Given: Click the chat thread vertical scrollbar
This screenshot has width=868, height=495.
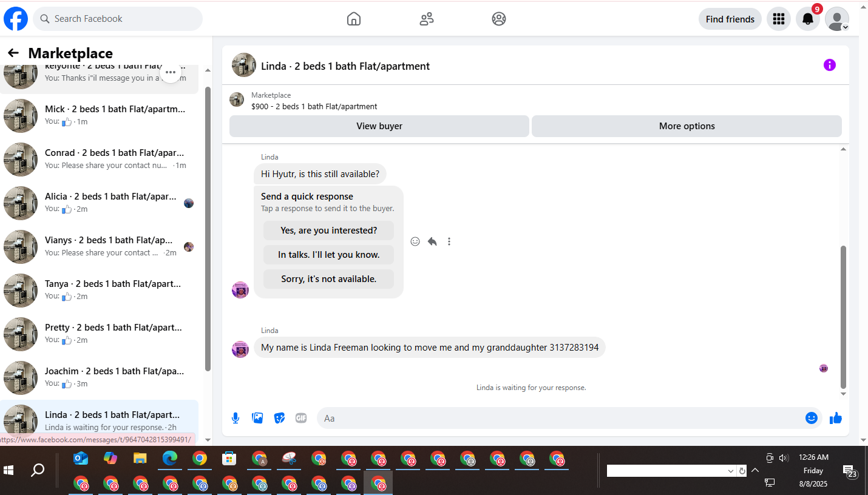Looking at the screenshot, I should tap(843, 317).
